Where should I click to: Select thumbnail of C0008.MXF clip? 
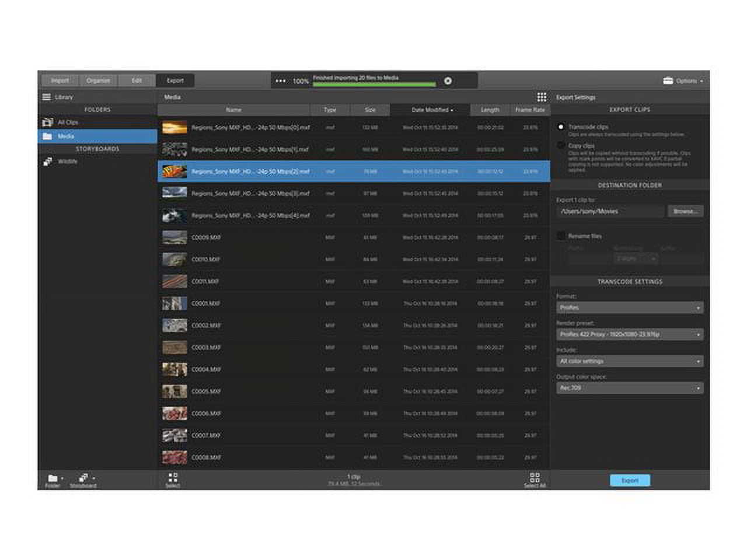pos(174,457)
